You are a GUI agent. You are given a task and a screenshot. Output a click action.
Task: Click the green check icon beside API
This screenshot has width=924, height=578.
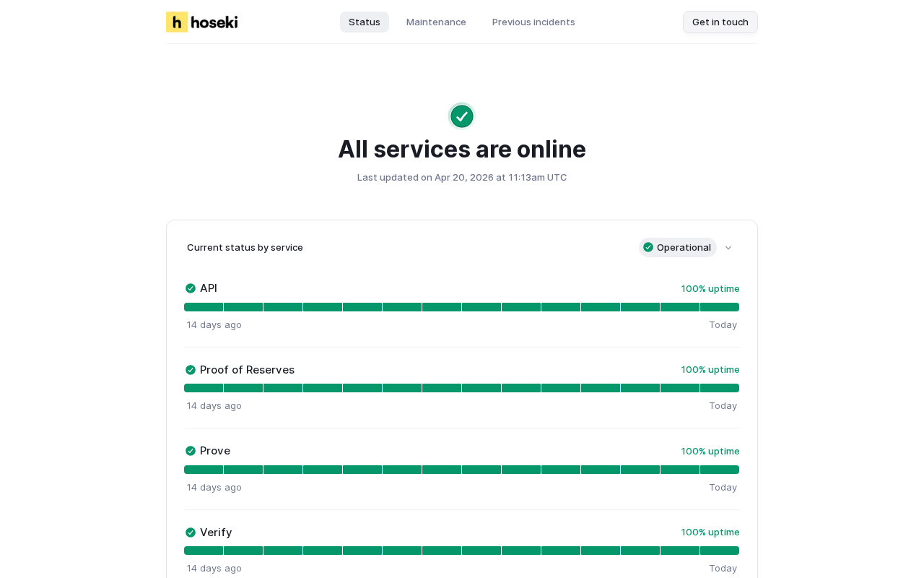pos(191,288)
